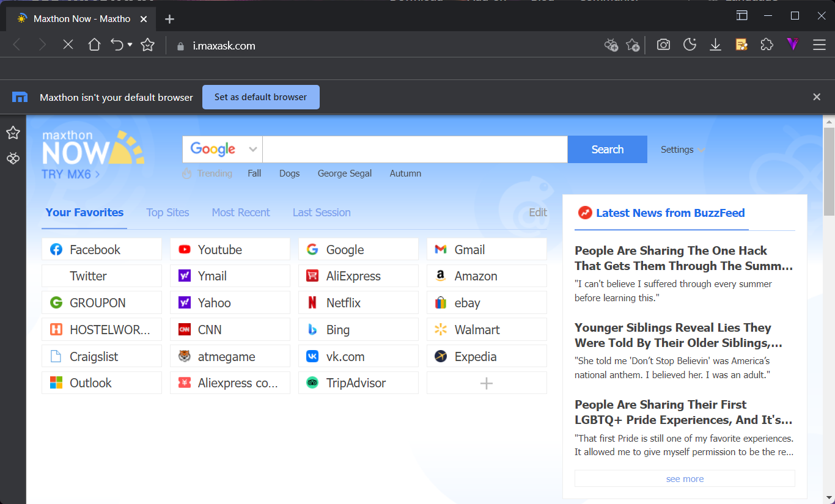835x504 pixels.
Task: Switch to Most Recent tab
Action: [x=241, y=213]
